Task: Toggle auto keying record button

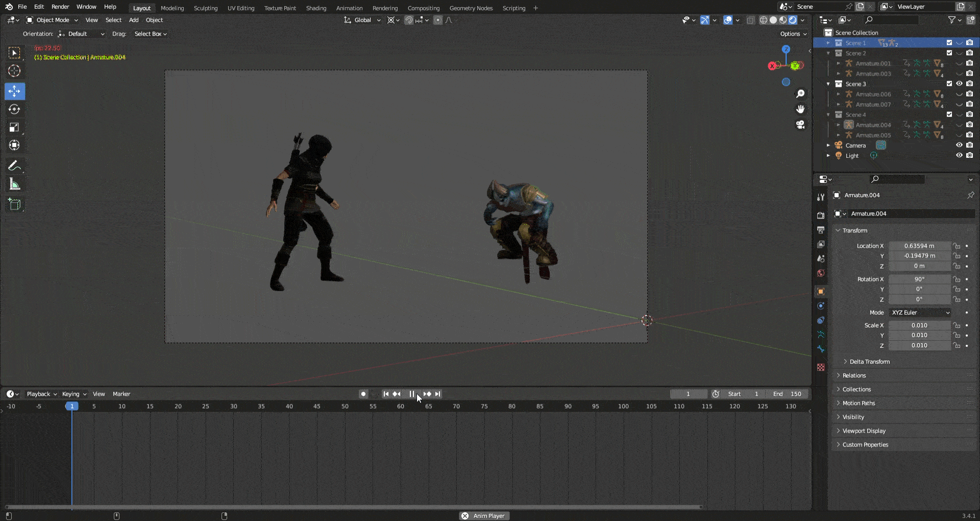Action: coord(363,394)
